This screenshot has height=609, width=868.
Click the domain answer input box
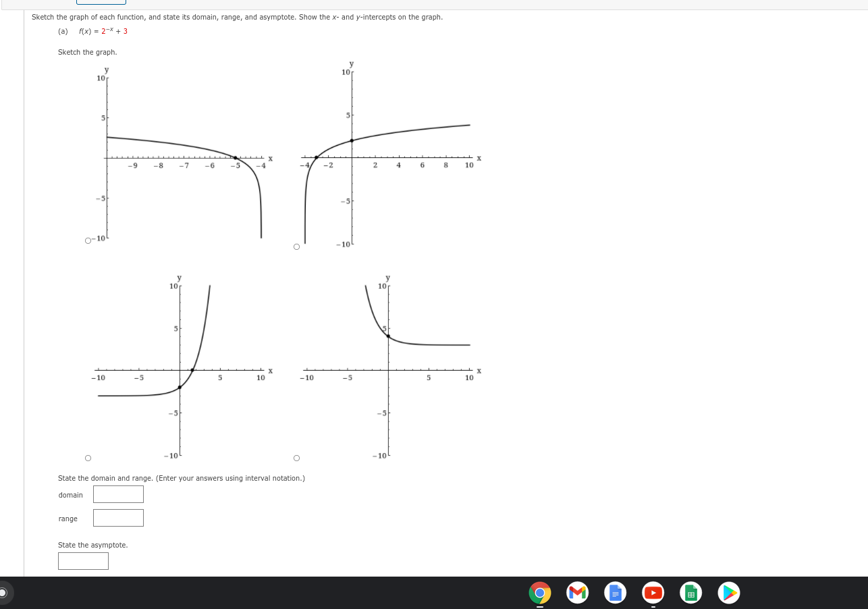118,494
